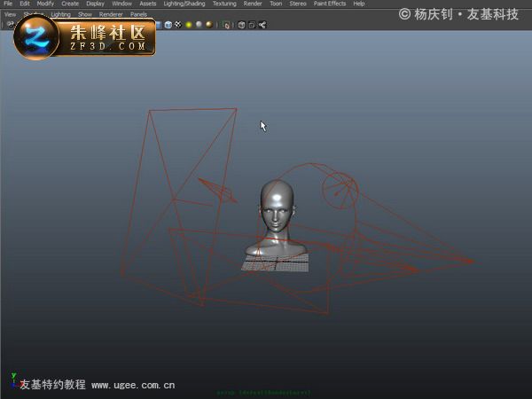
Task: Select the circular spotlight wireframe behind head
Action: 340,190
